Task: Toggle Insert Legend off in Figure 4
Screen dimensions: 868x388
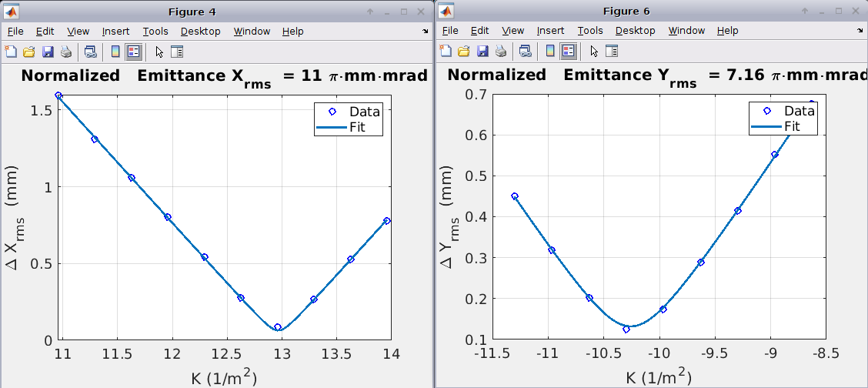Action: coord(134,52)
